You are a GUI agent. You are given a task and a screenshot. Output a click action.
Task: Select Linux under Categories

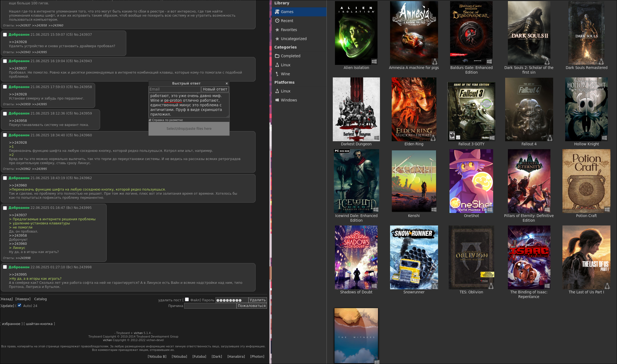coord(299,65)
